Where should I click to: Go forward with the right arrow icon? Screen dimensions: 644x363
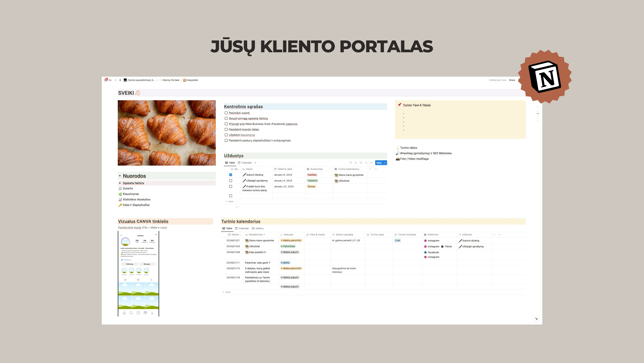tap(115, 80)
